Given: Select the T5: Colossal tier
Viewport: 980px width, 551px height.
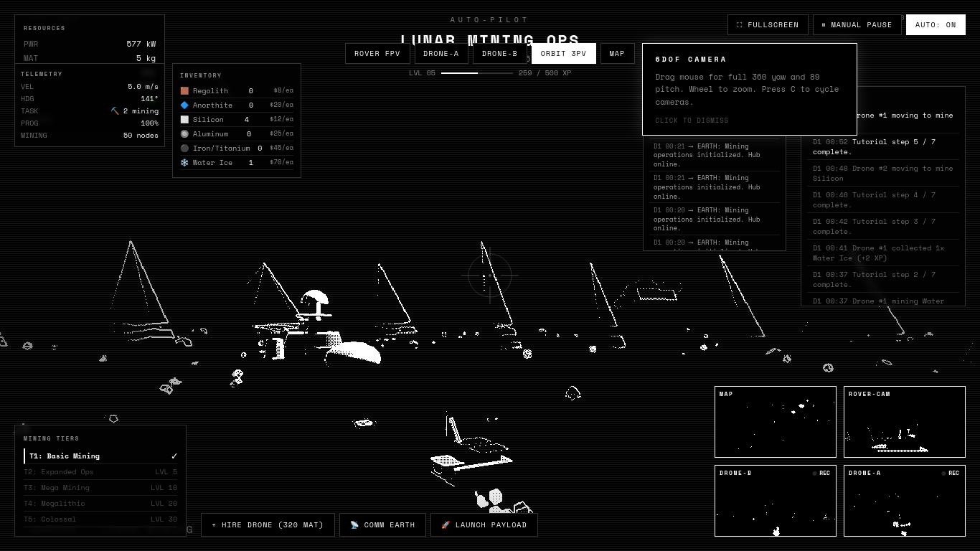Looking at the screenshot, I should click(100, 519).
